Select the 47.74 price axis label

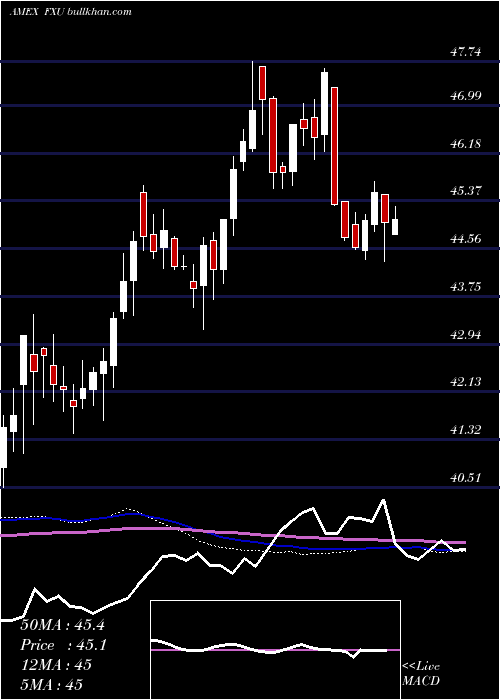coord(466,52)
